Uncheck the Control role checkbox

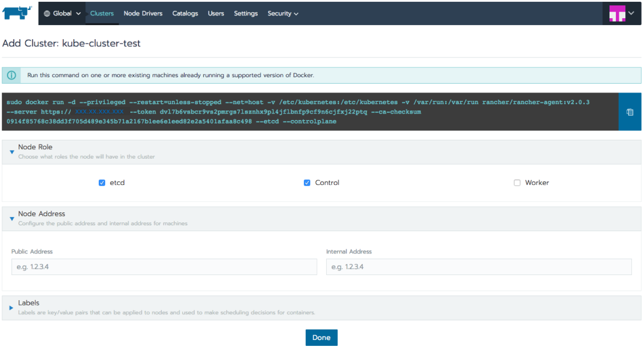coord(307,183)
